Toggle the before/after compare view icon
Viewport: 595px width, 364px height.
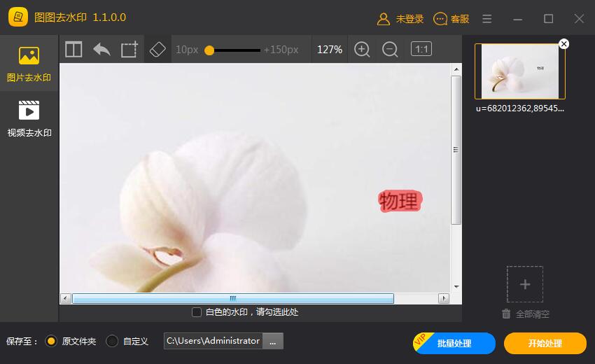73,49
